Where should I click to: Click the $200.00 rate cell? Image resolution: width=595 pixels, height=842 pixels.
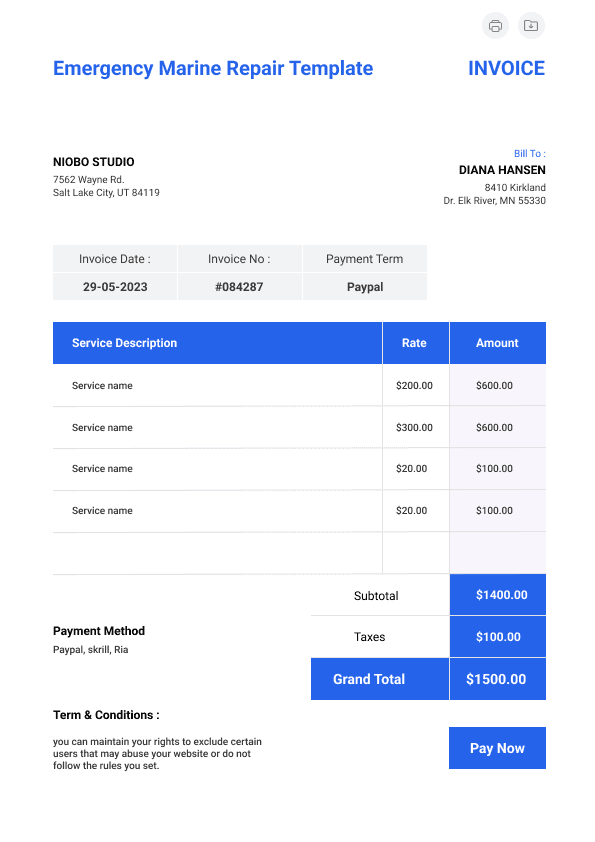(416, 386)
